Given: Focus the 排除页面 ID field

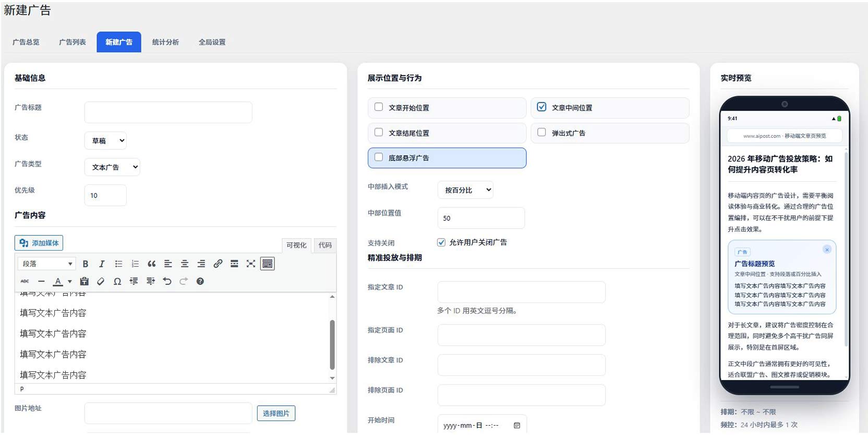Looking at the screenshot, I should [522, 395].
